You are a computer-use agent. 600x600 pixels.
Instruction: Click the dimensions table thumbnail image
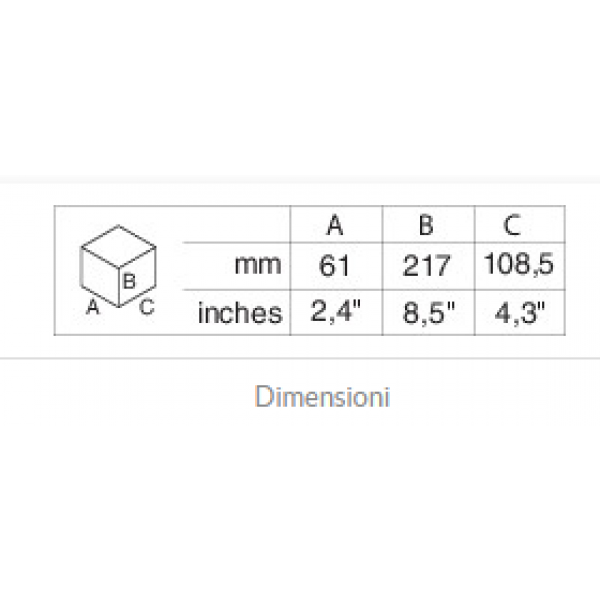coord(310,271)
